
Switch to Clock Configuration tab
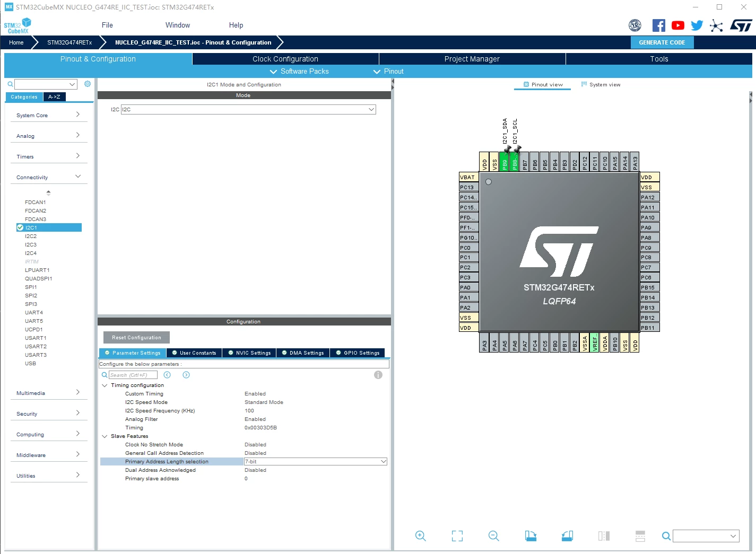click(x=285, y=59)
